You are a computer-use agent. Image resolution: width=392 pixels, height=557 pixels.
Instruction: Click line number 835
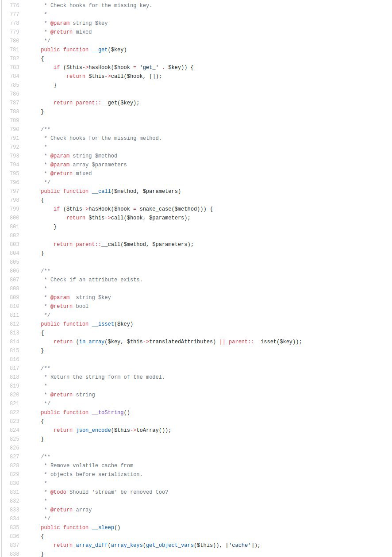pyautogui.click(x=14, y=527)
